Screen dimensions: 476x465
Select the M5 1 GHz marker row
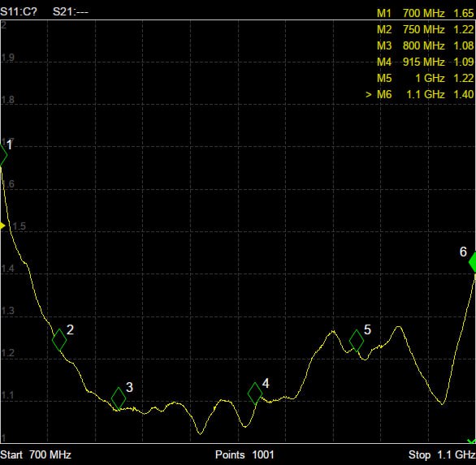click(x=425, y=78)
